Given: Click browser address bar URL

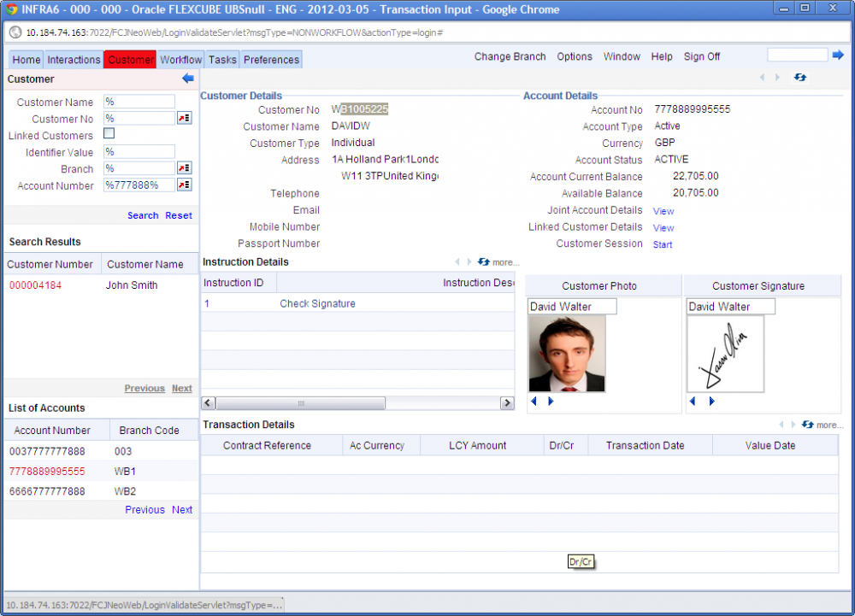Looking at the screenshot, I should [x=234, y=32].
